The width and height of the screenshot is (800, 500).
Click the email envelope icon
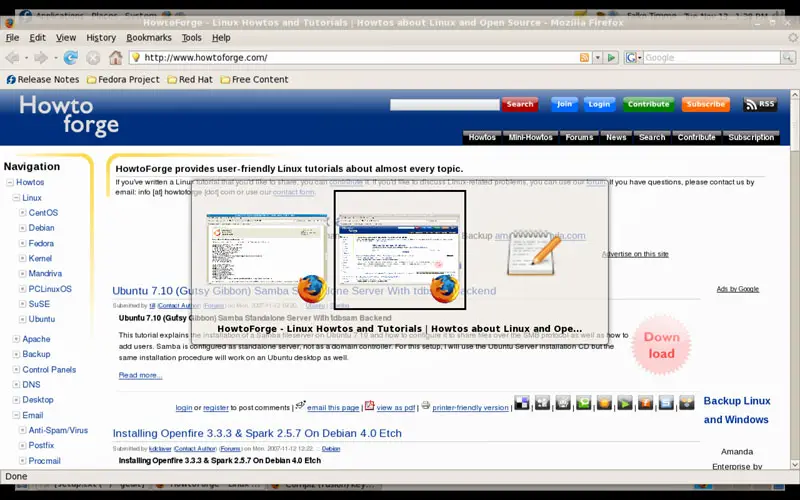point(300,405)
